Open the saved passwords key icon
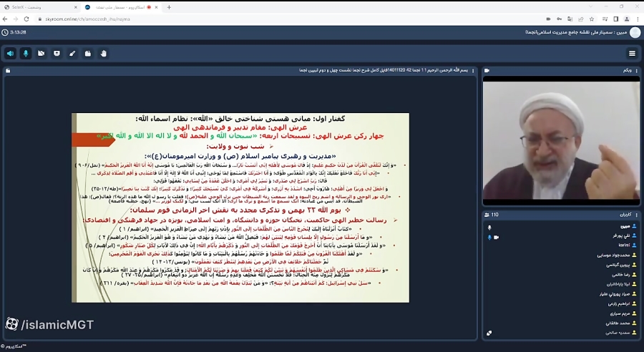 (559, 19)
